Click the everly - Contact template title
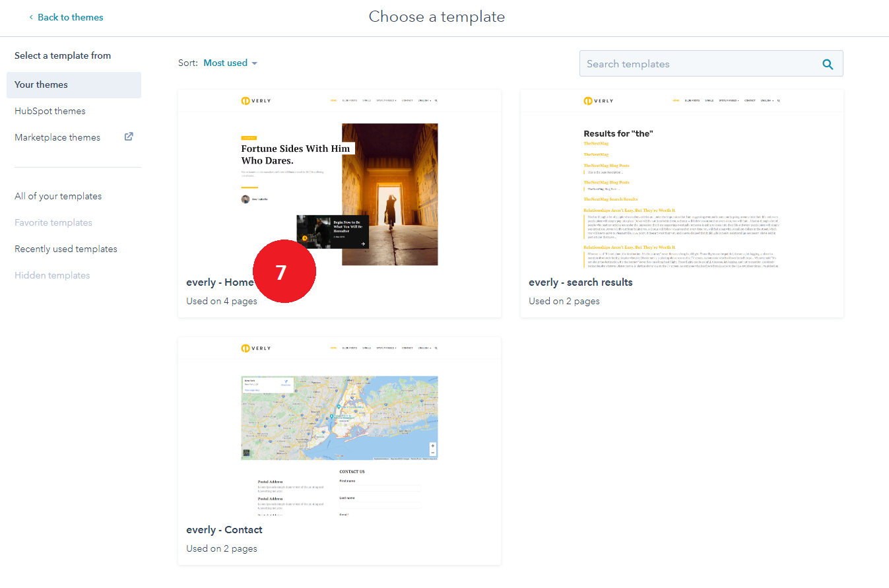The height and width of the screenshot is (588, 889). 224,530
